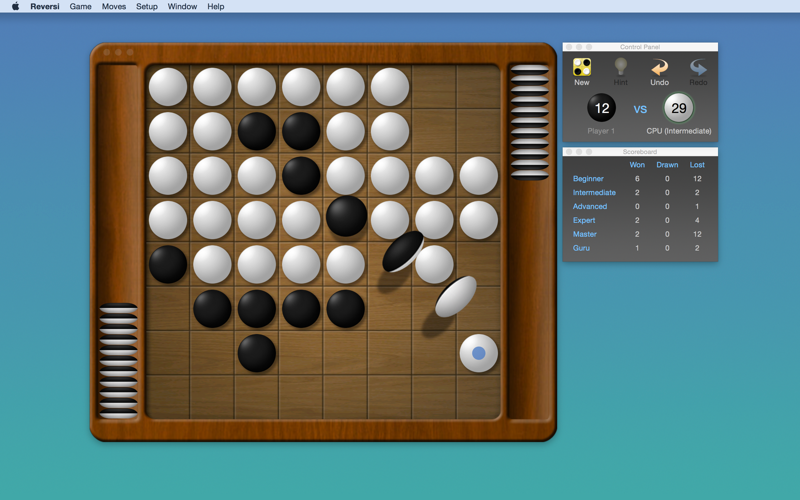Select the Beginner row in Scoreboard
This screenshot has width=800, height=500.
[640, 179]
